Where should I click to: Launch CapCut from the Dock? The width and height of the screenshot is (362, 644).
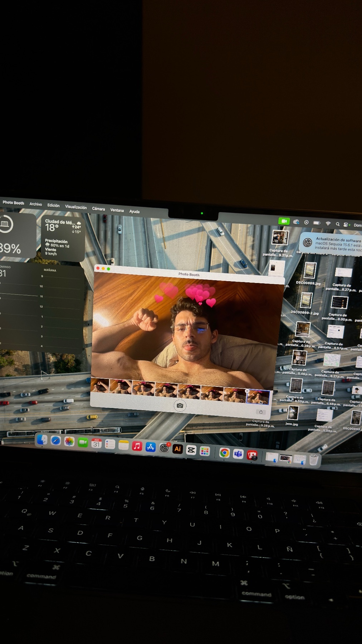pyautogui.click(x=191, y=450)
